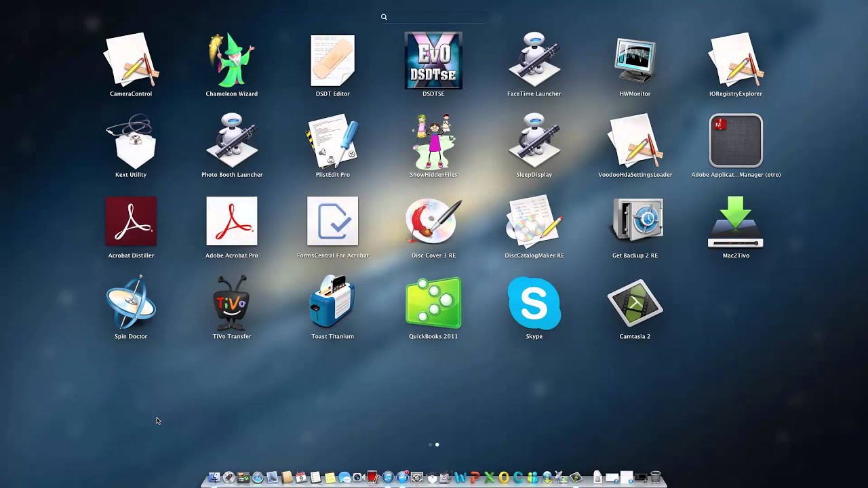Open Get Backup 2 RE
Viewport: 868px width, 488px height.
coord(635,222)
